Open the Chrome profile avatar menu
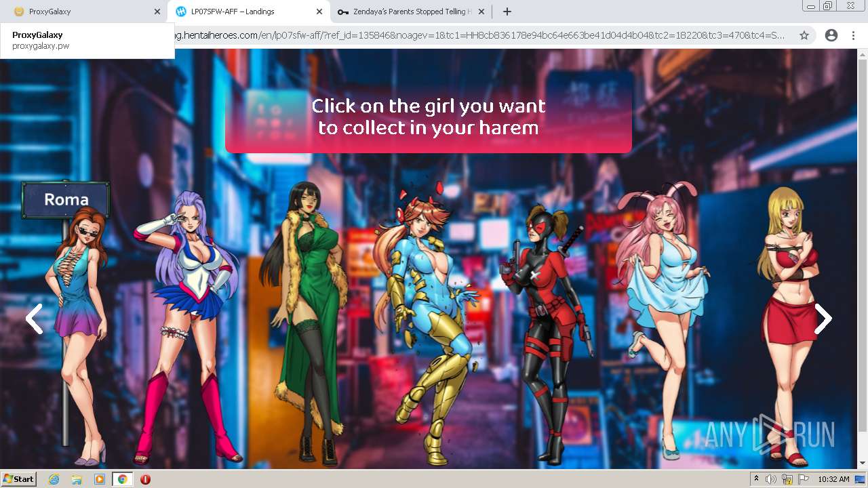 (831, 35)
